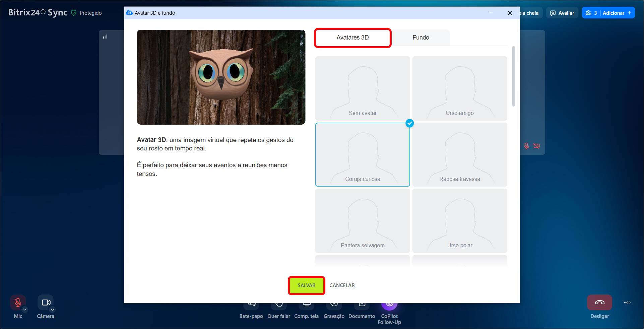Open the three-dots more options menu
This screenshot has width=644, height=329.
pos(627,303)
